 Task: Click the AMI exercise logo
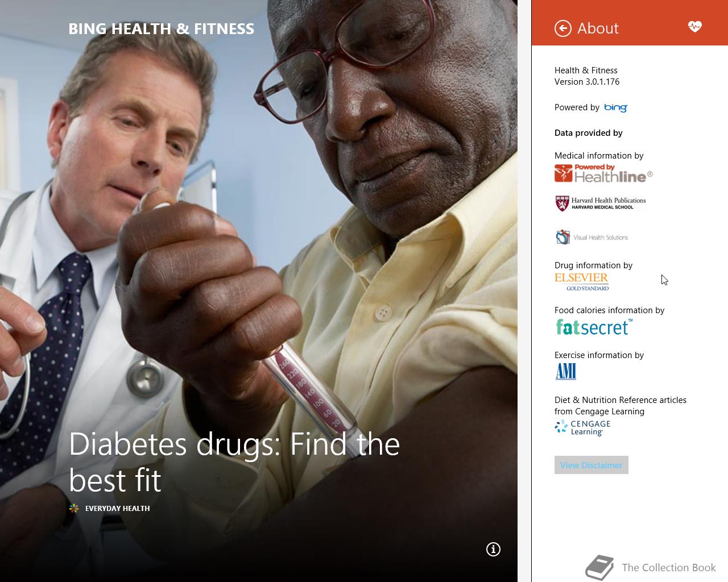tap(566, 371)
